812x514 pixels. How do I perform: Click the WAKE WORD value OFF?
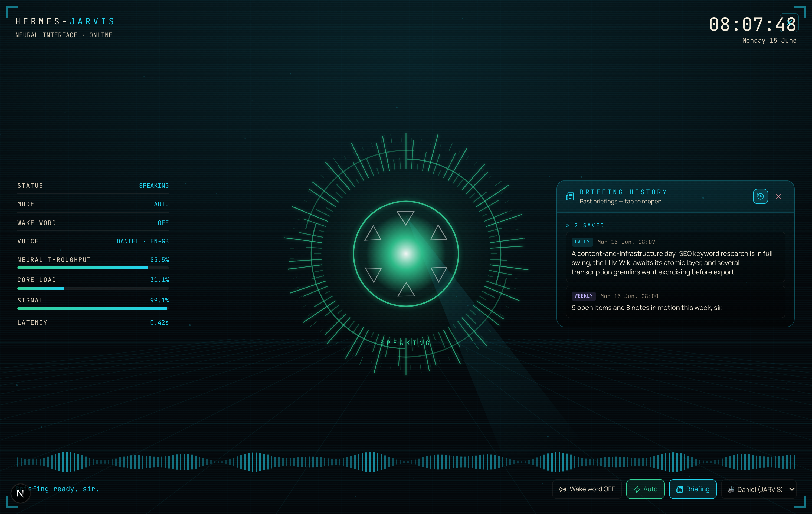click(x=163, y=223)
